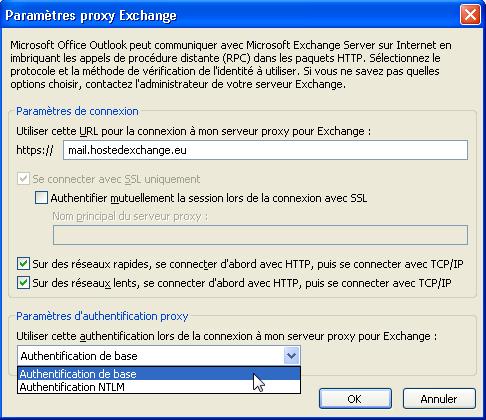The image size is (486, 420).
Task: Uncheck the réseaux lents HTTP checkbox
Action: pos(23,283)
